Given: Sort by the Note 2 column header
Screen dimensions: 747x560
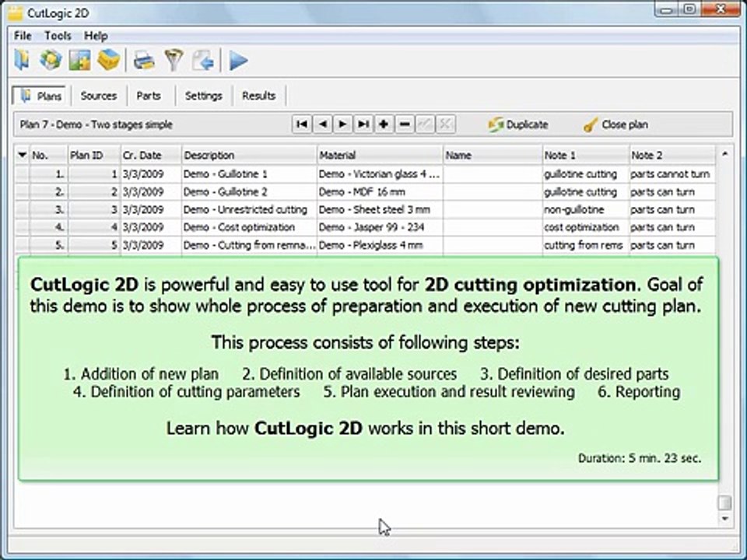Looking at the screenshot, I should [672, 155].
